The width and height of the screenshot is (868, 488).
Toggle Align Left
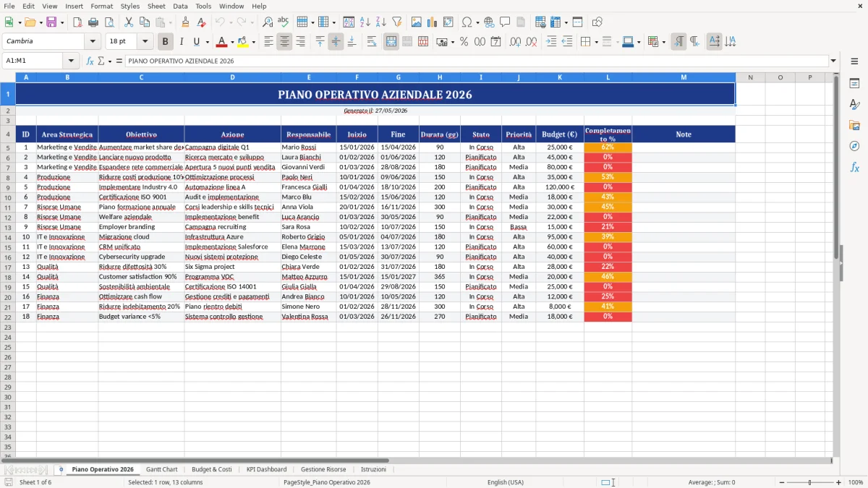pos(268,42)
